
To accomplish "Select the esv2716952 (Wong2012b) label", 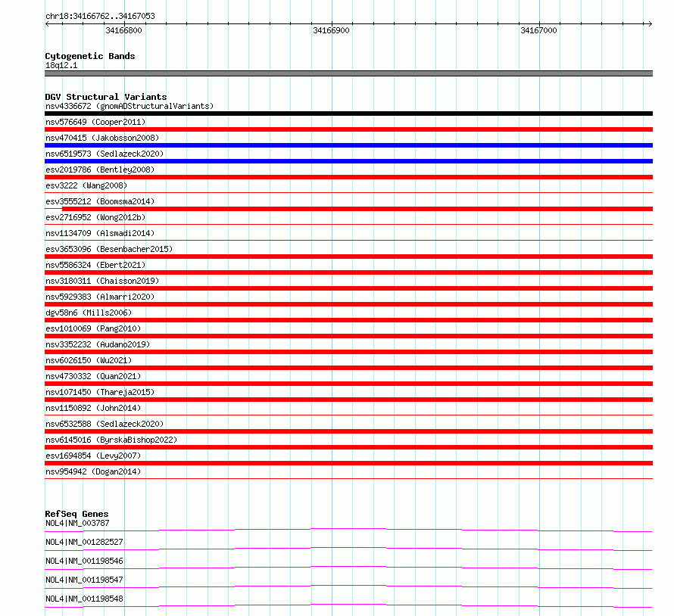I will pyautogui.click(x=95, y=217).
